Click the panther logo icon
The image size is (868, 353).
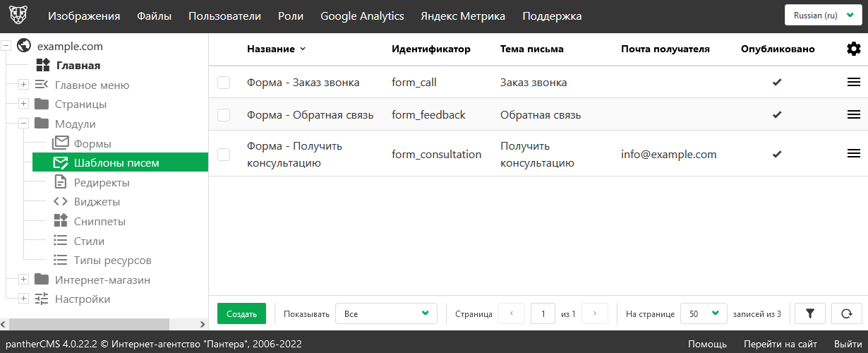[x=19, y=16]
